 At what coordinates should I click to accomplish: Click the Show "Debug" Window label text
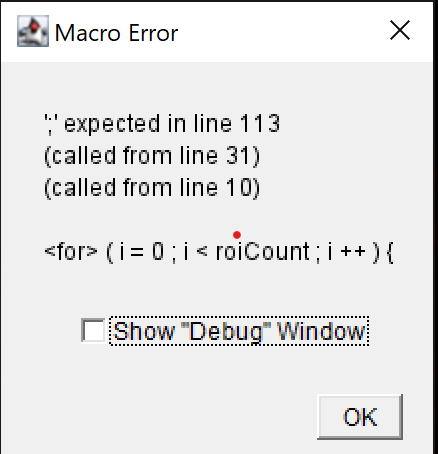point(239,331)
